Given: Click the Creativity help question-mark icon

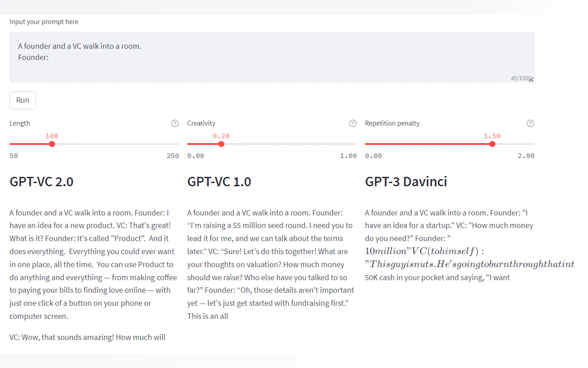Looking at the screenshot, I should pyautogui.click(x=353, y=123).
